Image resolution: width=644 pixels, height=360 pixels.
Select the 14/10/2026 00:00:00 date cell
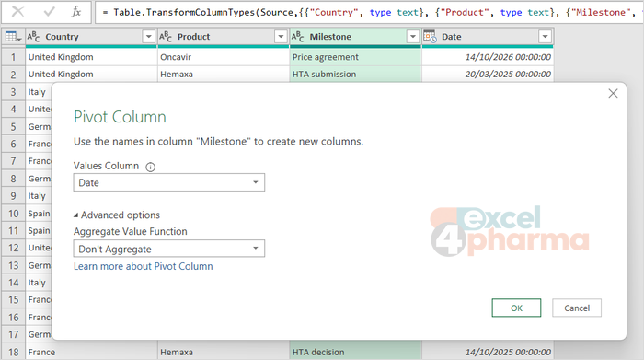pos(488,57)
